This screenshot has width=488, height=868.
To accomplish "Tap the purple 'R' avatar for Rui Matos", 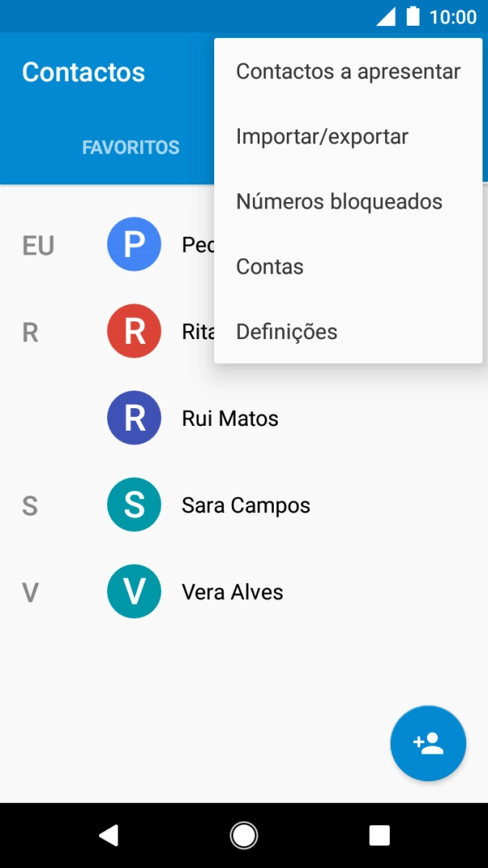I will point(134,418).
